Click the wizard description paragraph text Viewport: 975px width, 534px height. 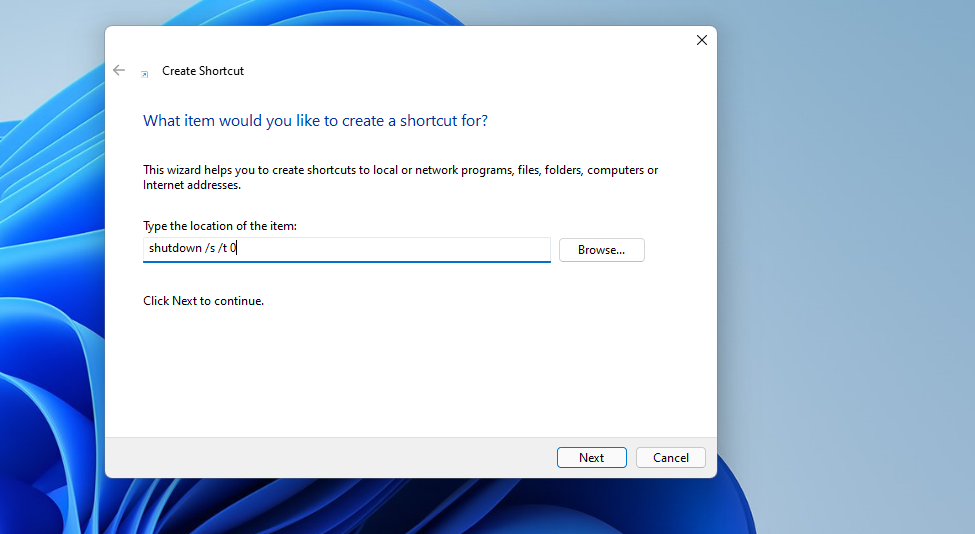[x=400, y=177]
